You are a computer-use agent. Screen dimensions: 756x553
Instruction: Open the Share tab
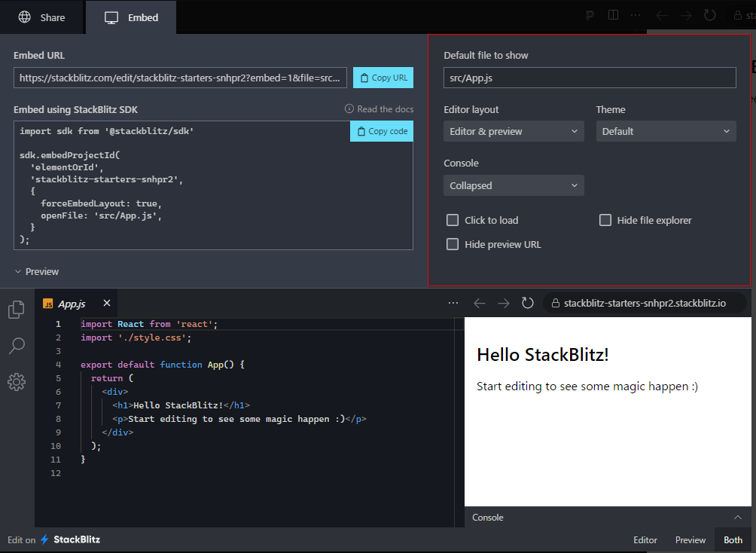click(41, 17)
